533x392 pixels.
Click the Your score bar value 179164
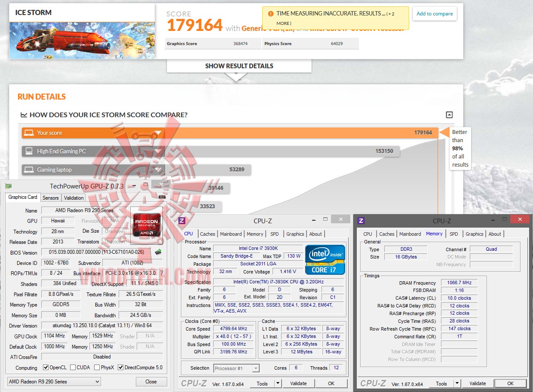423,133
